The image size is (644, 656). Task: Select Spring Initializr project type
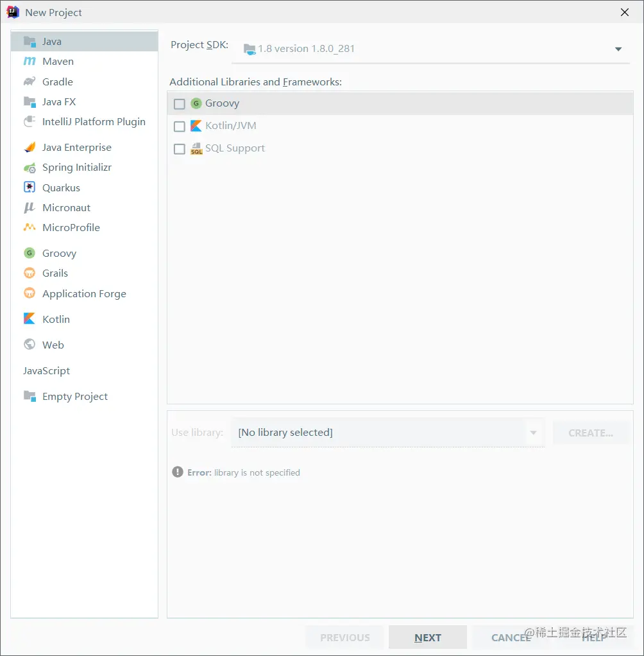pyautogui.click(x=85, y=168)
